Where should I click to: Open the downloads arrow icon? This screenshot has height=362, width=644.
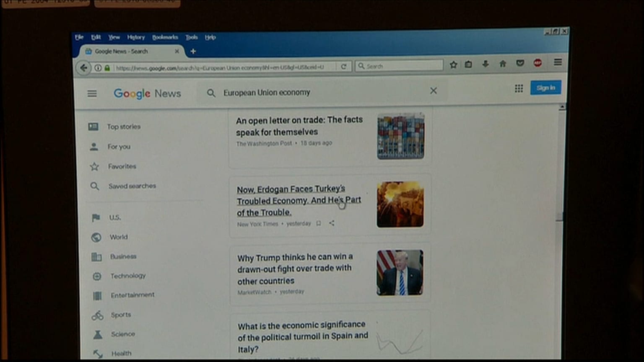coord(486,64)
